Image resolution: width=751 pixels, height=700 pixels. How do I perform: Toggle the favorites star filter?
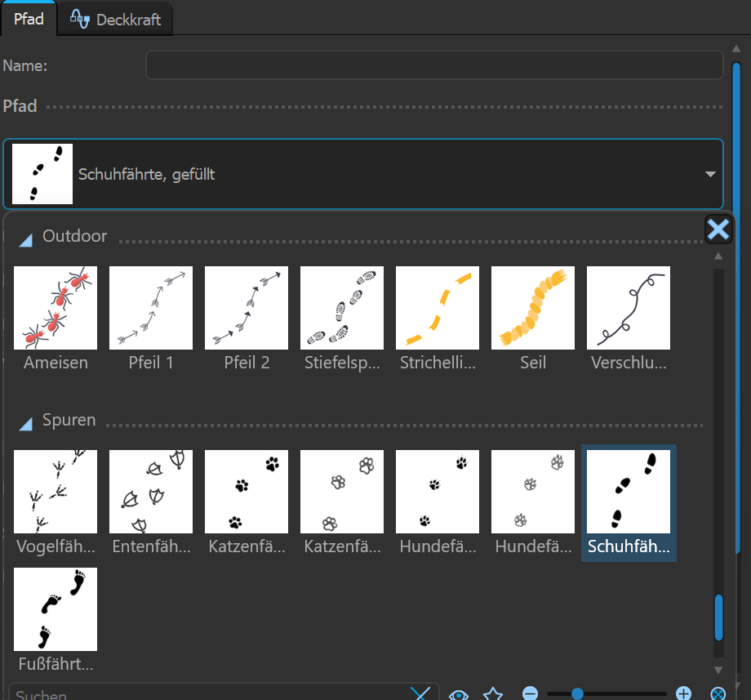pos(493,694)
